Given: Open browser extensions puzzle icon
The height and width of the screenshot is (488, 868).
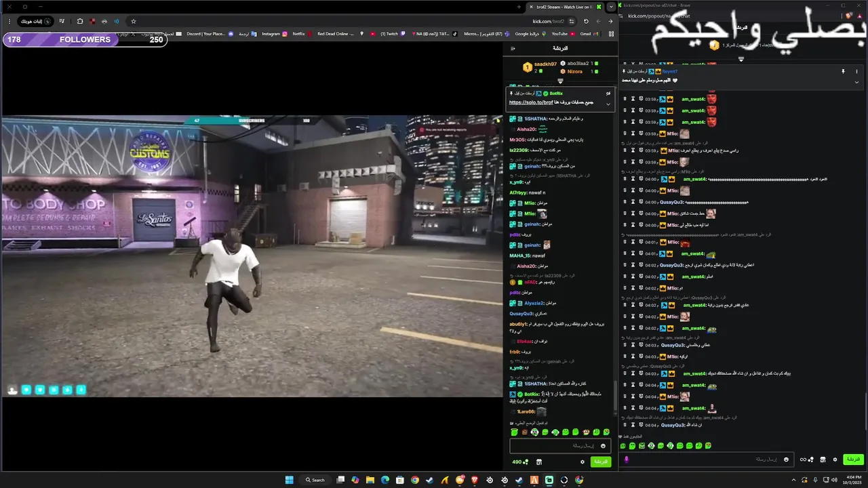Looking at the screenshot, I should point(80,22).
